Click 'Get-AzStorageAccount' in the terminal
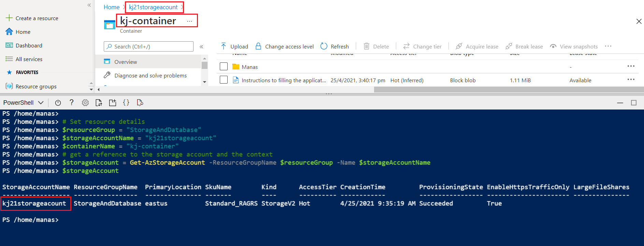The image size is (644, 246). click(x=167, y=162)
